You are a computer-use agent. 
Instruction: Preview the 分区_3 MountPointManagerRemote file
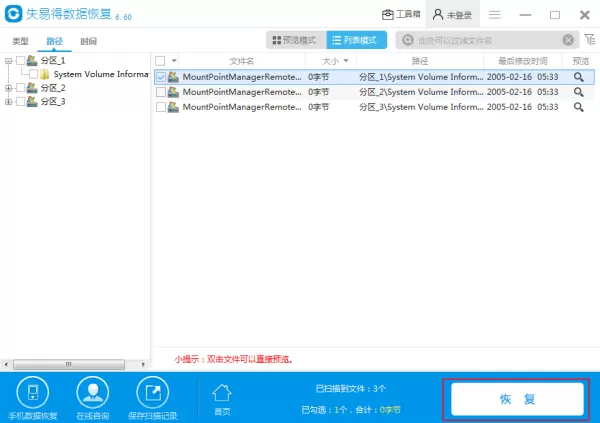[x=579, y=107]
